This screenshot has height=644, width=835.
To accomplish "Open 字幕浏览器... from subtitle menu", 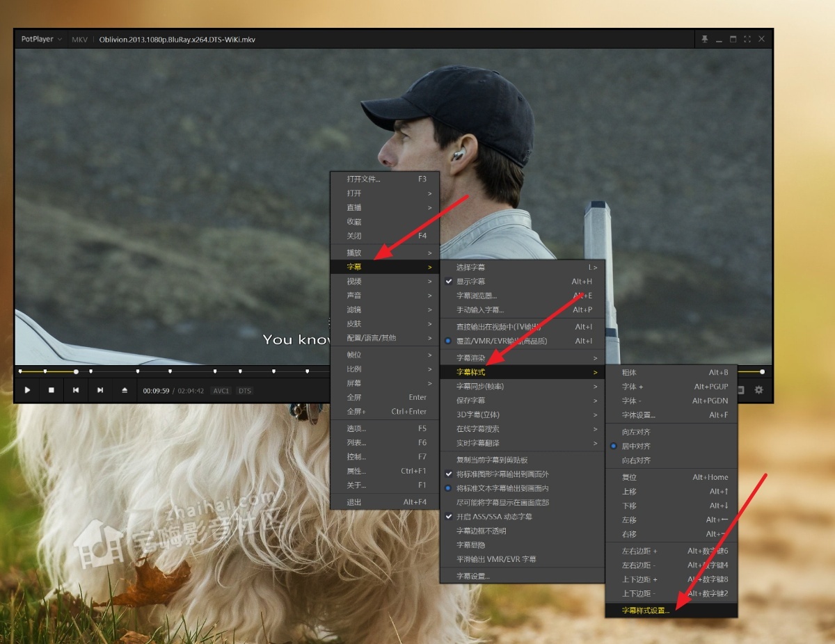I will (523, 296).
